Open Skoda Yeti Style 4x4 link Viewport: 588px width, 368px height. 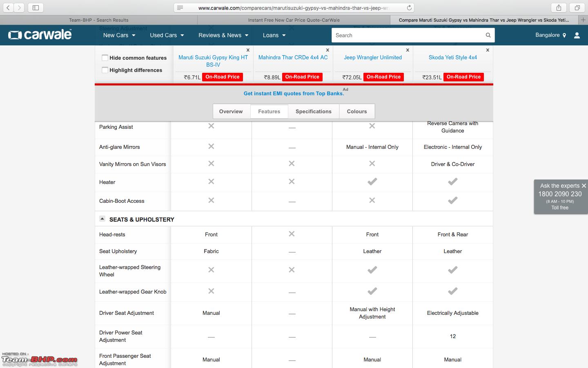click(453, 57)
